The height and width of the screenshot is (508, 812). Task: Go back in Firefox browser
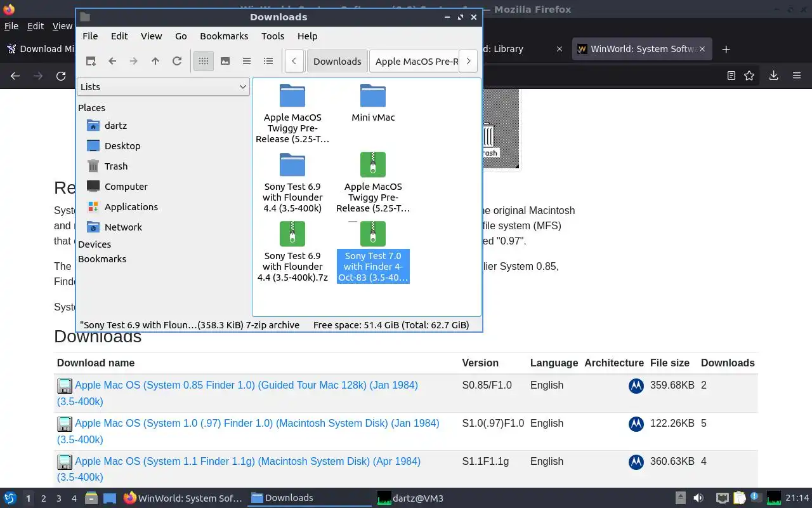point(15,76)
